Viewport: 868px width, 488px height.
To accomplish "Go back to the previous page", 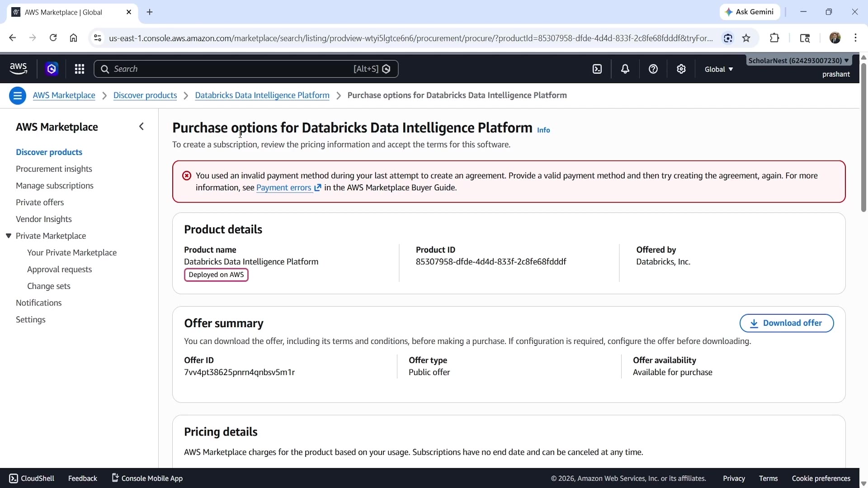I will click(12, 38).
